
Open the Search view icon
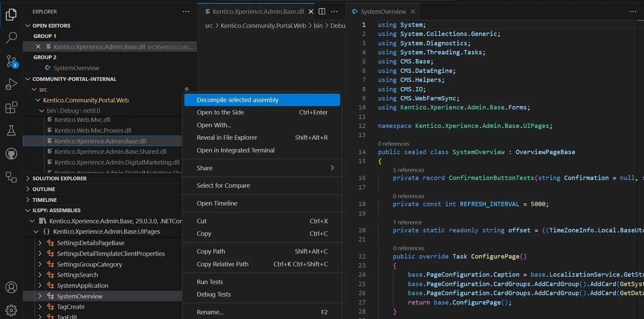pos(11,38)
